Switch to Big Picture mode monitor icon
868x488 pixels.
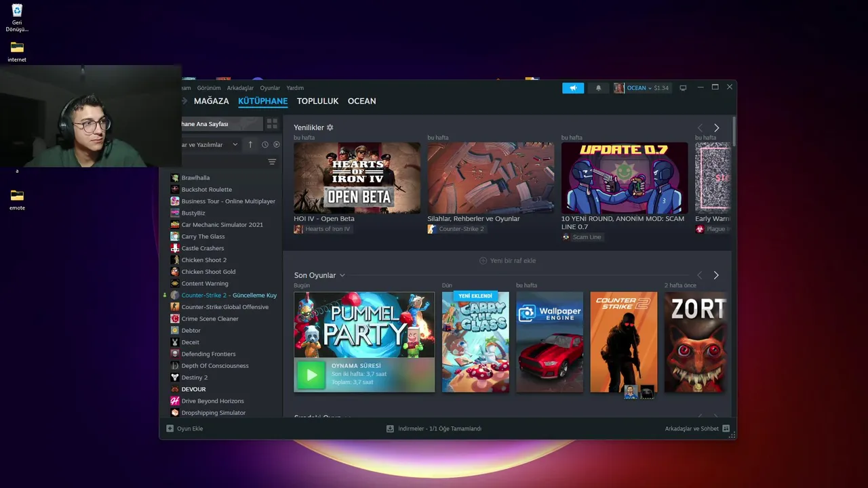click(683, 88)
